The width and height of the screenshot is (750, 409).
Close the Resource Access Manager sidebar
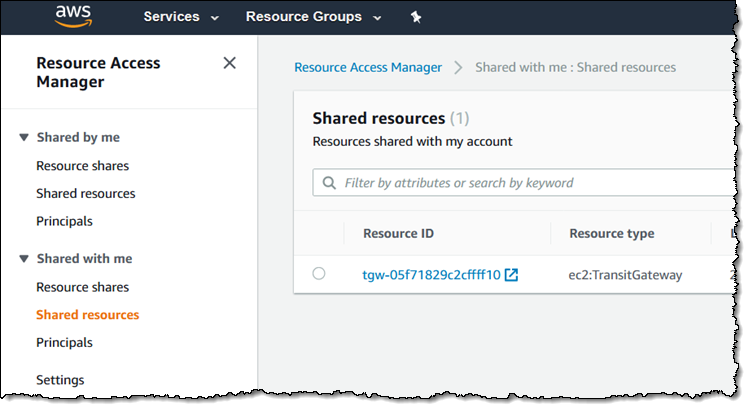[229, 63]
